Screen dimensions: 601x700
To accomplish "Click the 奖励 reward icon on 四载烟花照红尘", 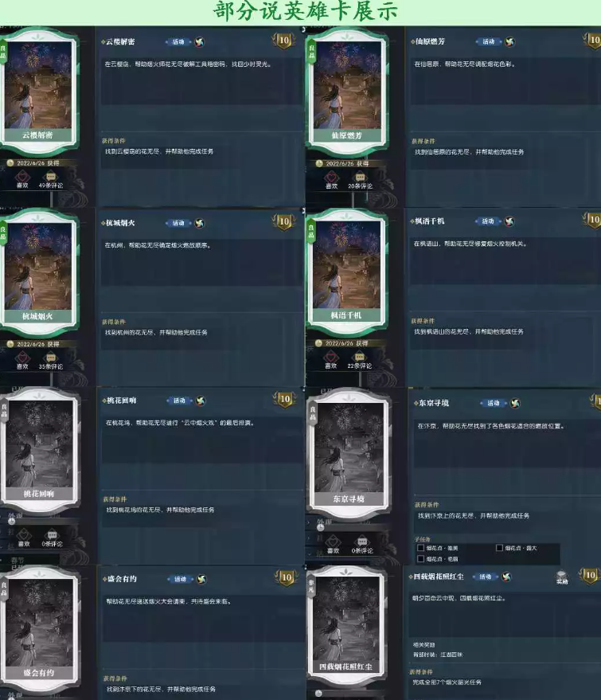I will pyautogui.click(x=562, y=577).
